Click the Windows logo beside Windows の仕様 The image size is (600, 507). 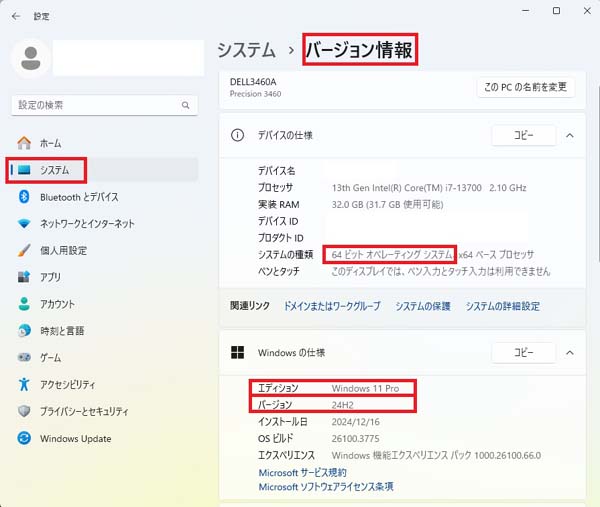(237, 352)
